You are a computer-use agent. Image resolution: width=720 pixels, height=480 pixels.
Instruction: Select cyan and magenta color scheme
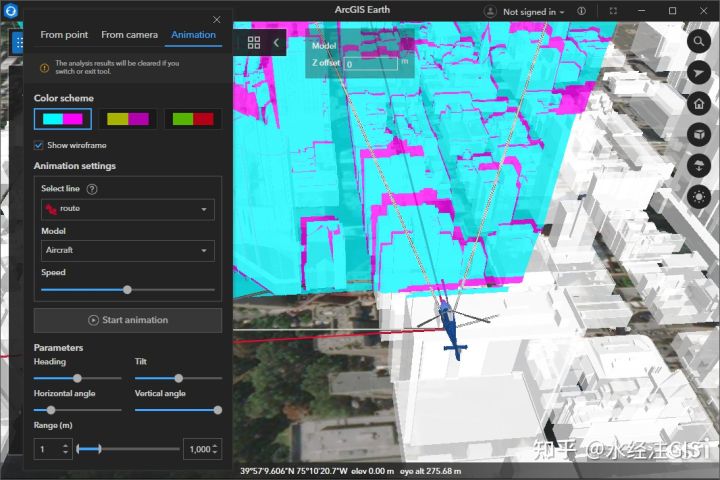[63, 119]
